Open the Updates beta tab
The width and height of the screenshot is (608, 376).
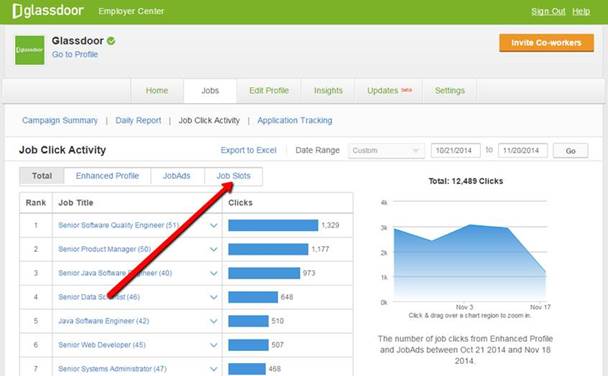coord(389,91)
